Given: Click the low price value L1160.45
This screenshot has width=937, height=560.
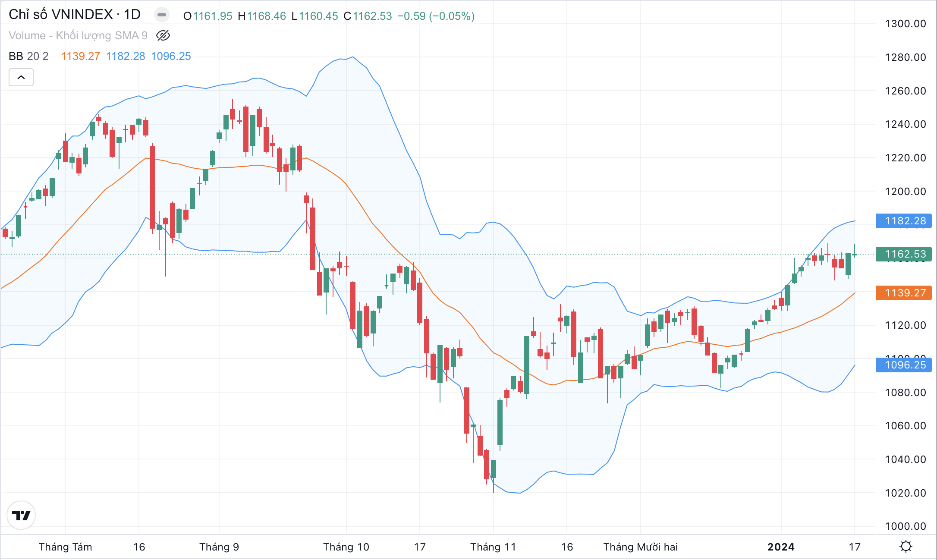Looking at the screenshot, I should tap(315, 16).
